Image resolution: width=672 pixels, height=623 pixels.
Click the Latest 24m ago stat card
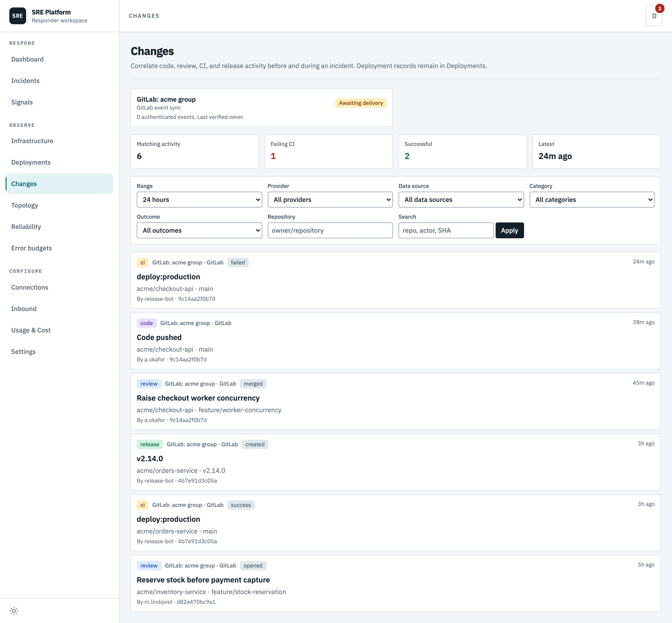point(596,152)
